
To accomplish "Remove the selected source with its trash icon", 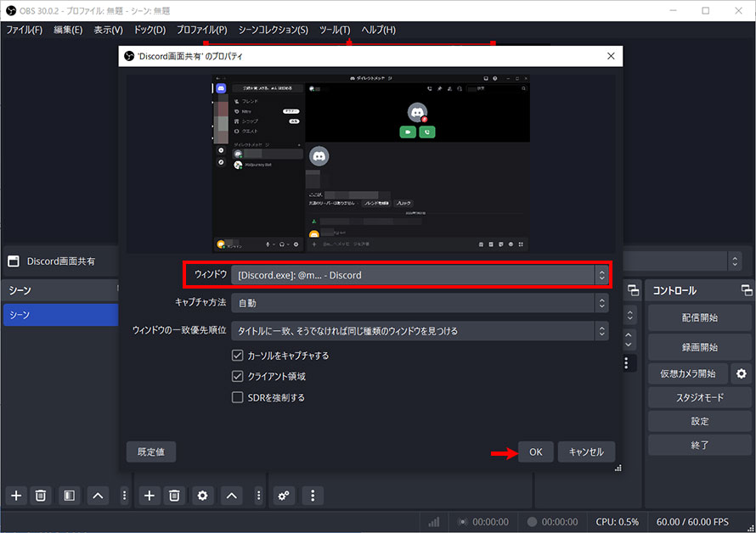I will click(x=174, y=496).
